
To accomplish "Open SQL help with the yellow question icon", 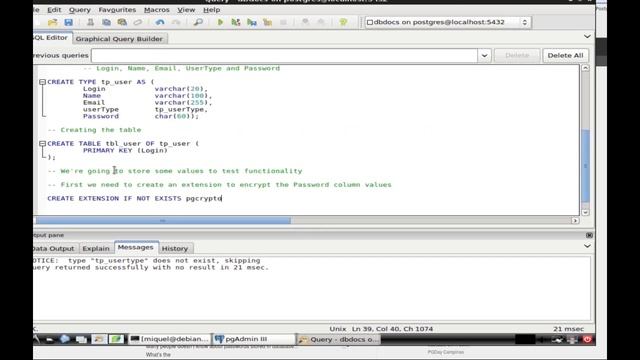I will point(343,22).
